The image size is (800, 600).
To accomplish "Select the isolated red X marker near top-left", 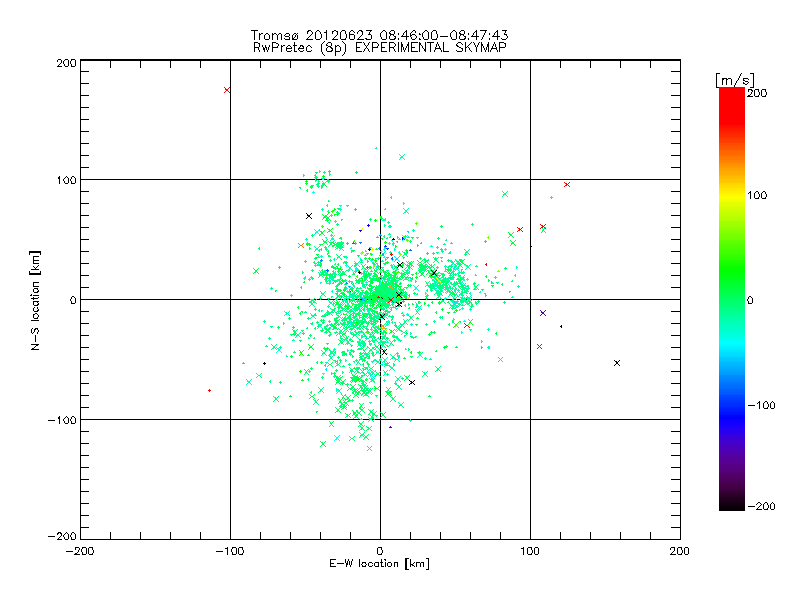I will coord(227,90).
